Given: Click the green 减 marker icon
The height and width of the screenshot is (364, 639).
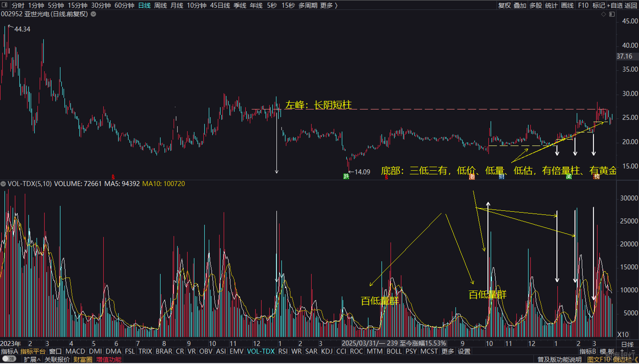Looking at the screenshot, I should (x=569, y=177).
